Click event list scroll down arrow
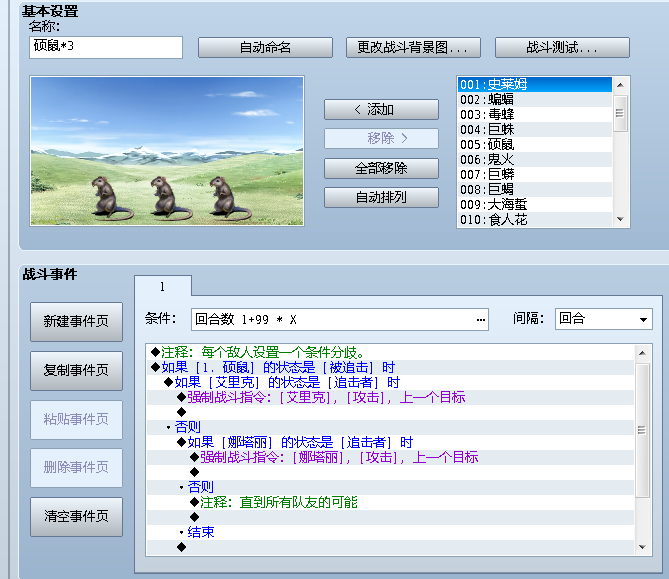This screenshot has width=669, height=579. tap(643, 547)
